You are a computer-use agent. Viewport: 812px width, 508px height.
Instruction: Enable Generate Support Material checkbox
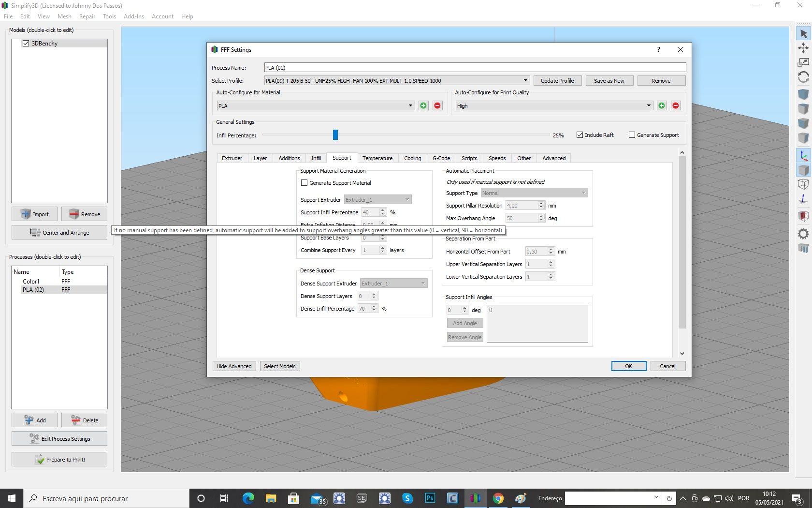(x=304, y=183)
